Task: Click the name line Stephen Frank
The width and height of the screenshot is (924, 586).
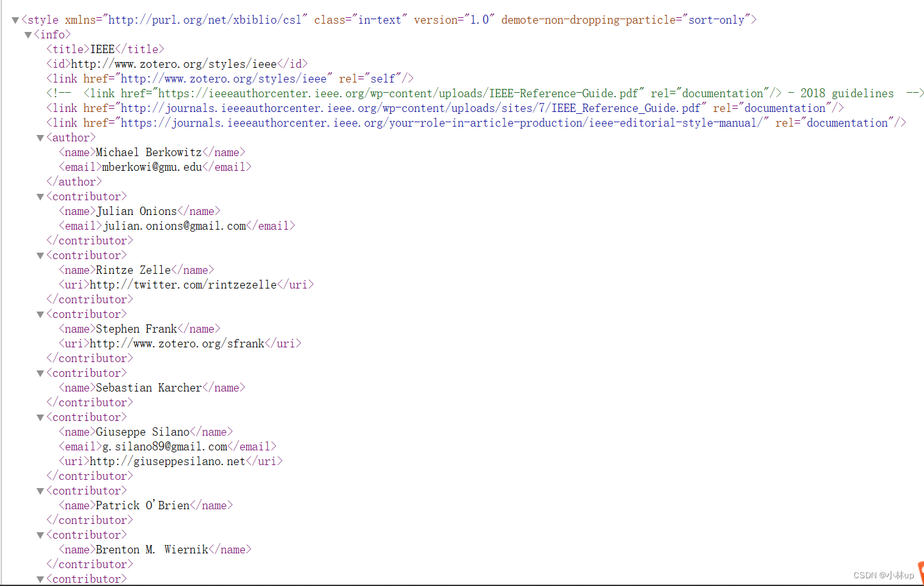Action: pos(140,329)
